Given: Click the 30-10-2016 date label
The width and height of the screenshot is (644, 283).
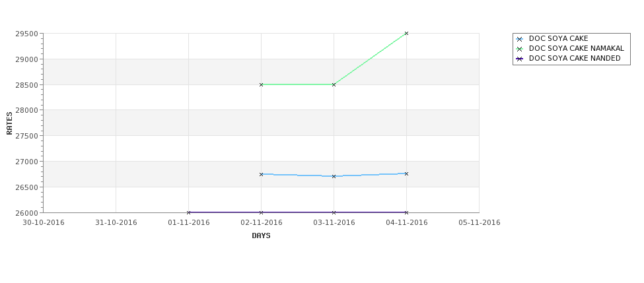Looking at the screenshot, I should [44, 223].
